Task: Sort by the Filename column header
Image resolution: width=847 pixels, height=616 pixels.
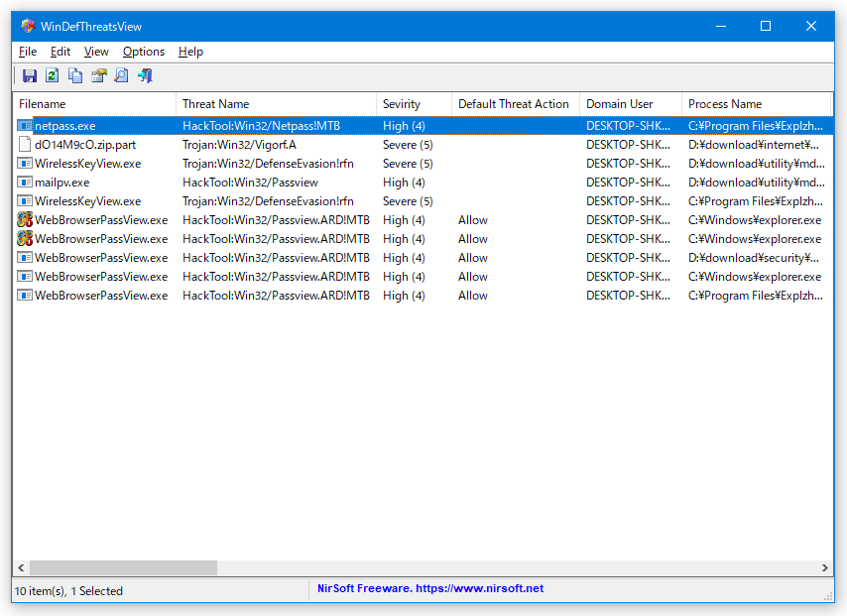Action: (94, 104)
